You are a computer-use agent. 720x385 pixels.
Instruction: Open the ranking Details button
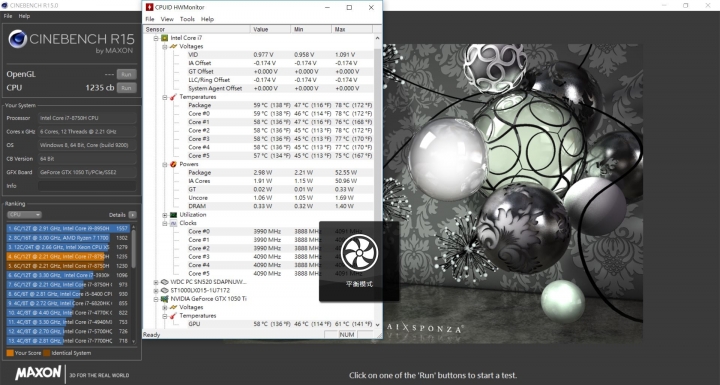(132, 215)
